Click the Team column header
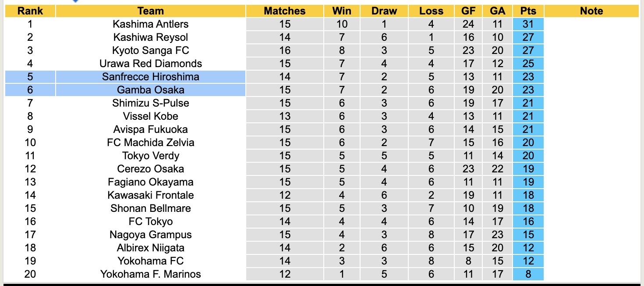The height and width of the screenshot is (286, 644). coord(150,11)
